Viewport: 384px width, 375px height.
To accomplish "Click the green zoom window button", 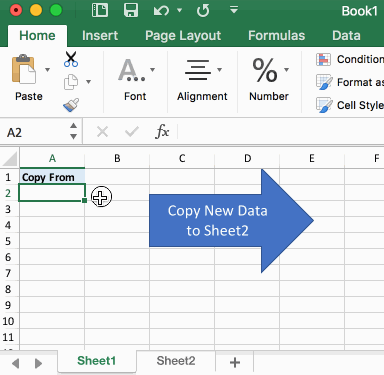I will click(56, 10).
